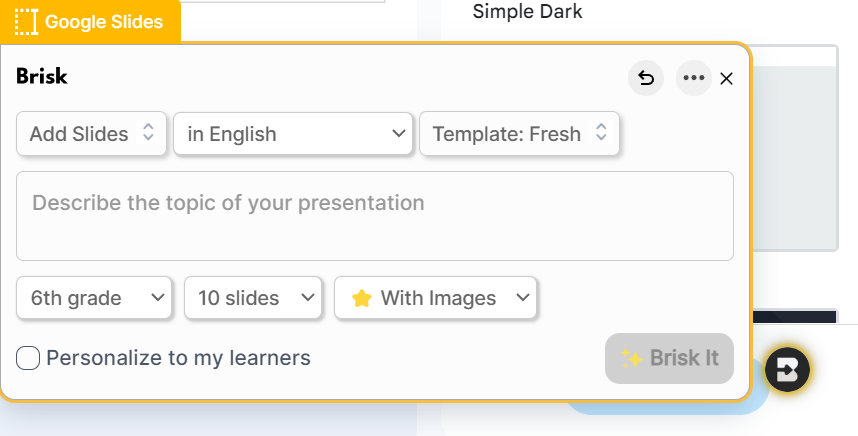Click the sparkle icon on Brisk It
The width and height of the screenshot is (858, 436).
point(630,358)
